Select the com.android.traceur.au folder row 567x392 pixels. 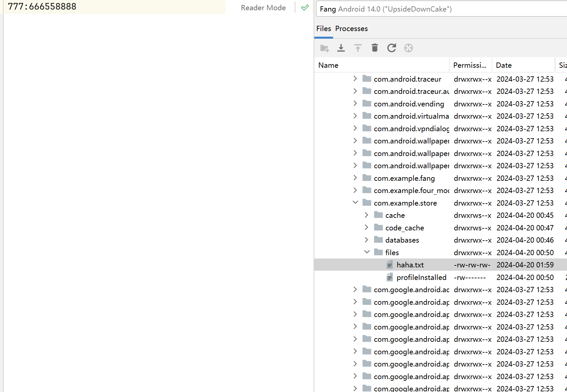point(441,91)
